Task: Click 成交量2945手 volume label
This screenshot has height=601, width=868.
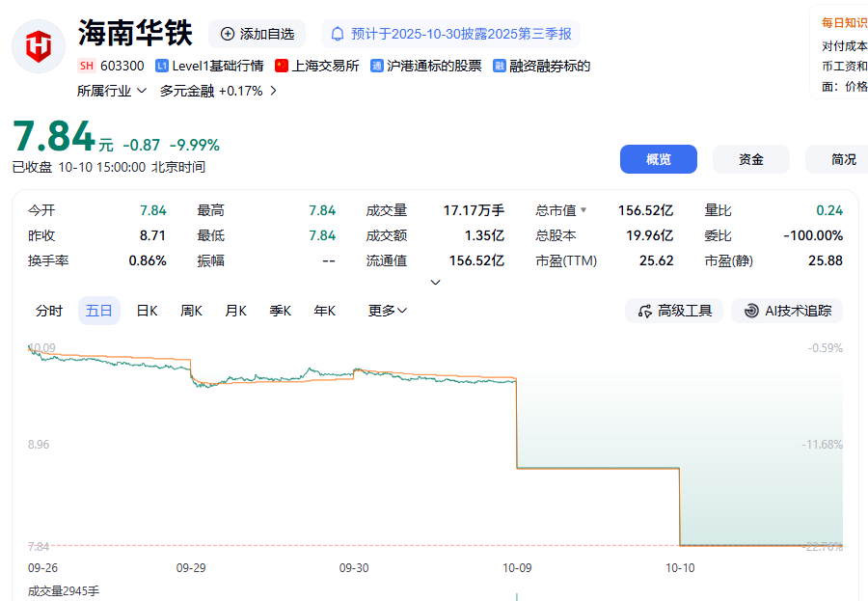Action: coord(64,591)
